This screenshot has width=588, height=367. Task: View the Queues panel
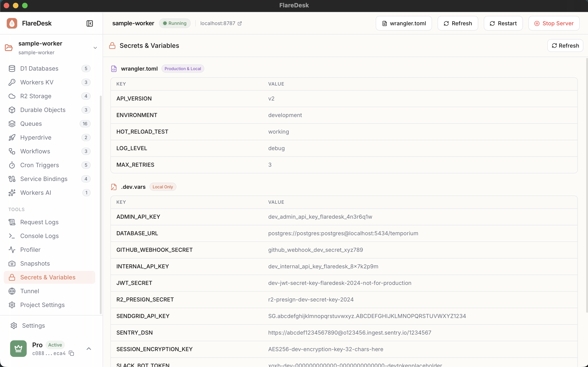click(x=31, y=124)
